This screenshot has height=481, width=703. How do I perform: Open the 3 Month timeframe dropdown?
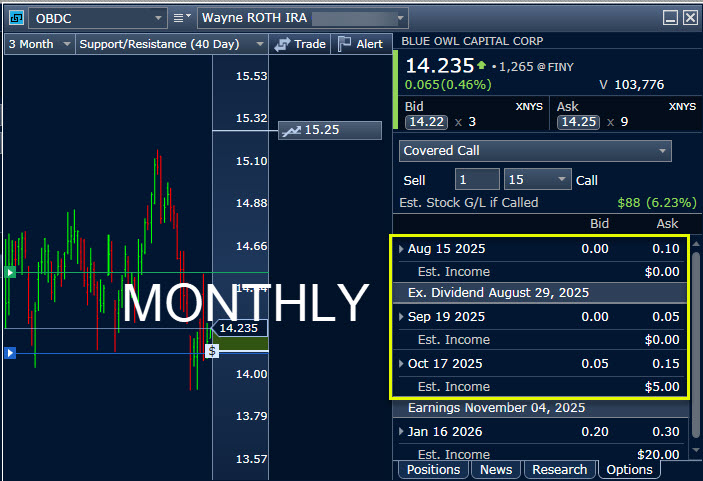click(66, 44)
